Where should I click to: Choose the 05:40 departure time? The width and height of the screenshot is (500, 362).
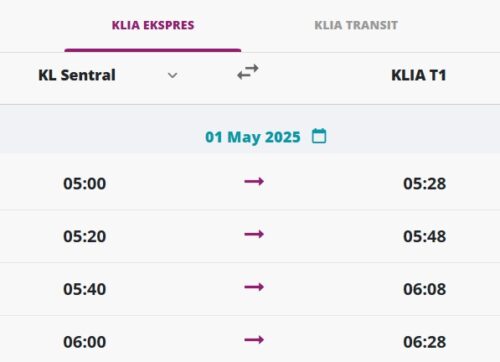click(85, 289)
